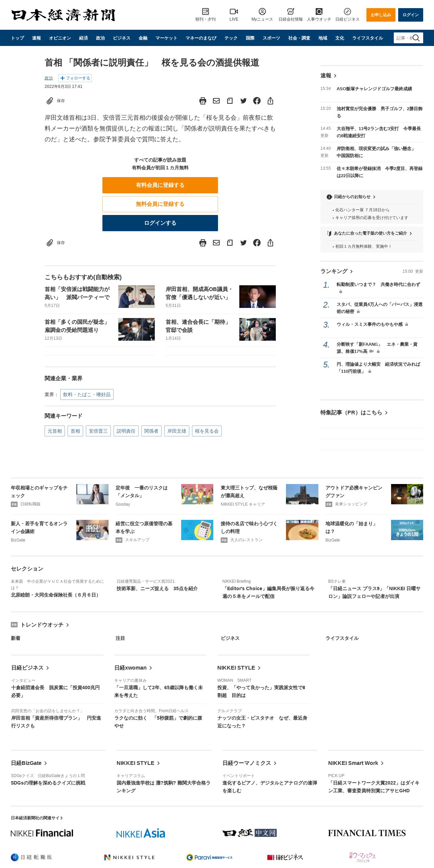The width and height of the screenshot is (434, 868).
Task: Click the 飲料・たばこ・嗜好品 industry tag
Action: click(x=87, y=394)
